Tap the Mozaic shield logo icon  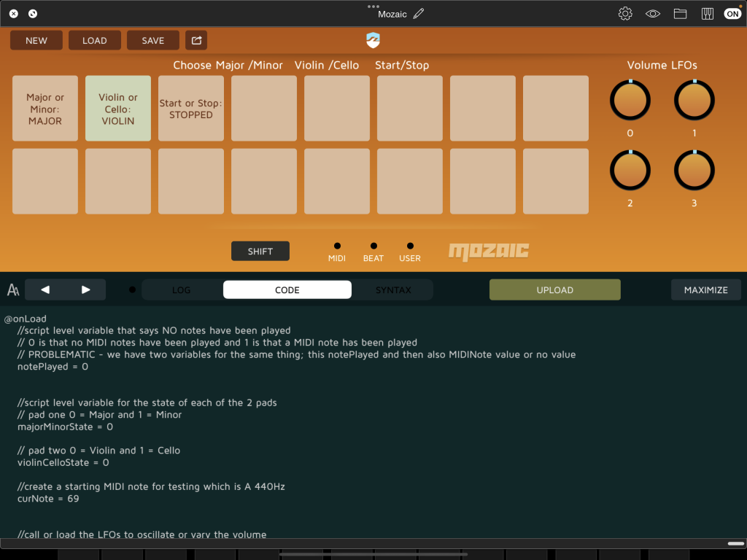tap(373, 41)
